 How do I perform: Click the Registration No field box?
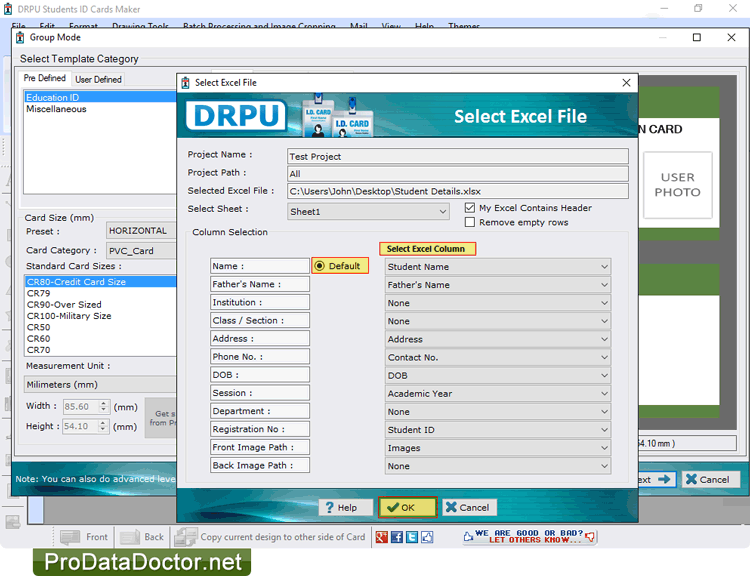tap(260, 429)
